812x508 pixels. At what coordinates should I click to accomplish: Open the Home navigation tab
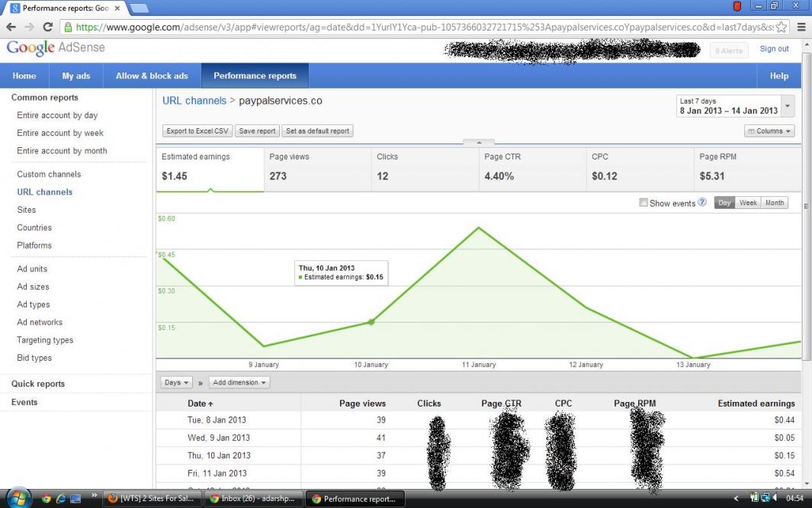pos(24,76)
